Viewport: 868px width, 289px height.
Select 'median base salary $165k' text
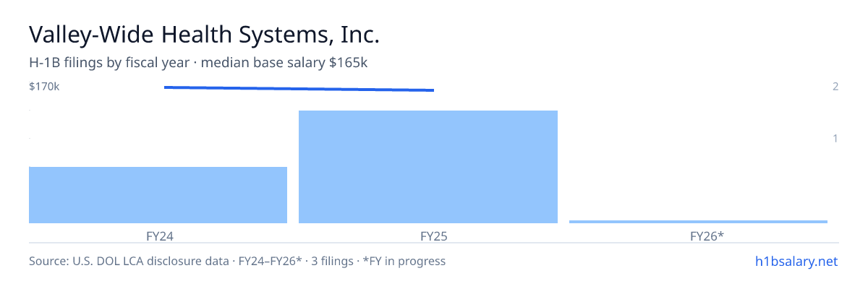pos(284,63)
